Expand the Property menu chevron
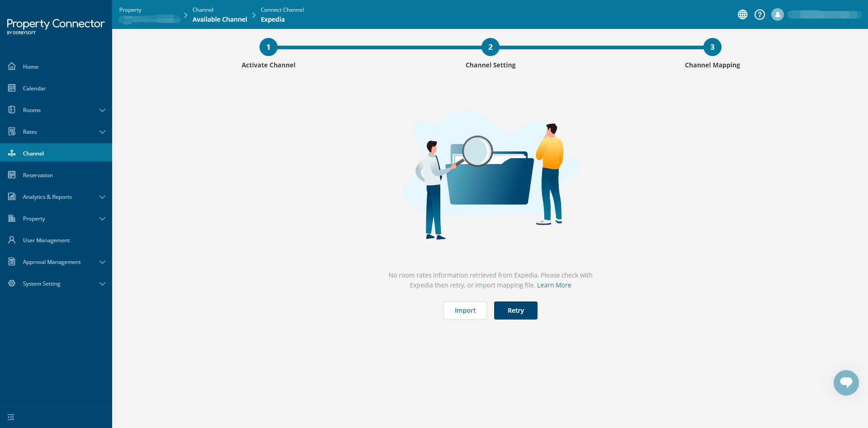This screenshot has height=428, width=868. tap(103, 219)
